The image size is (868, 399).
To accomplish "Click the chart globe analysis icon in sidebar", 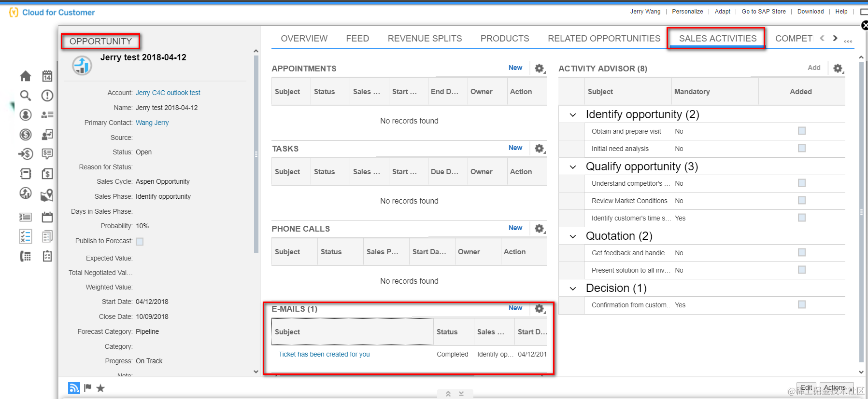I will 26,193.
